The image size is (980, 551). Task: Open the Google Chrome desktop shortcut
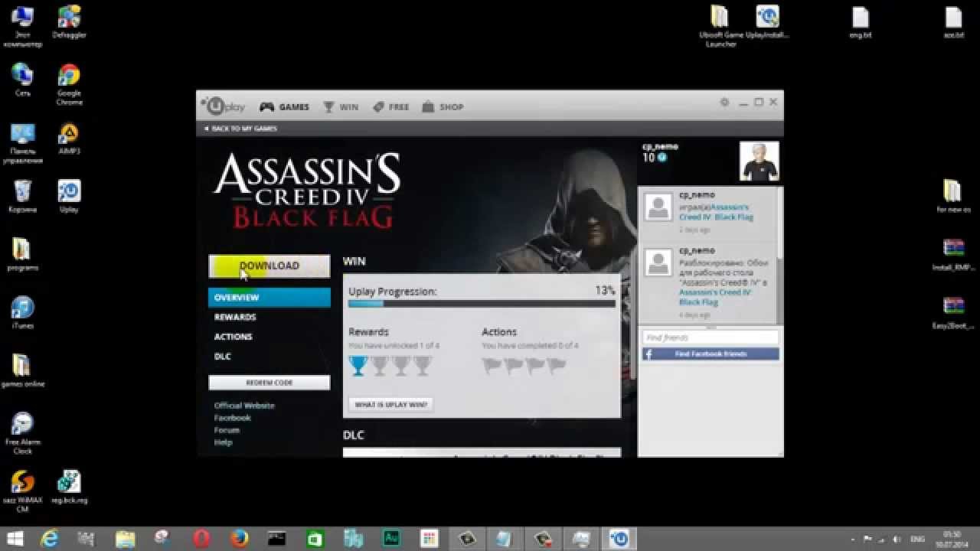(x=69, y=84)
